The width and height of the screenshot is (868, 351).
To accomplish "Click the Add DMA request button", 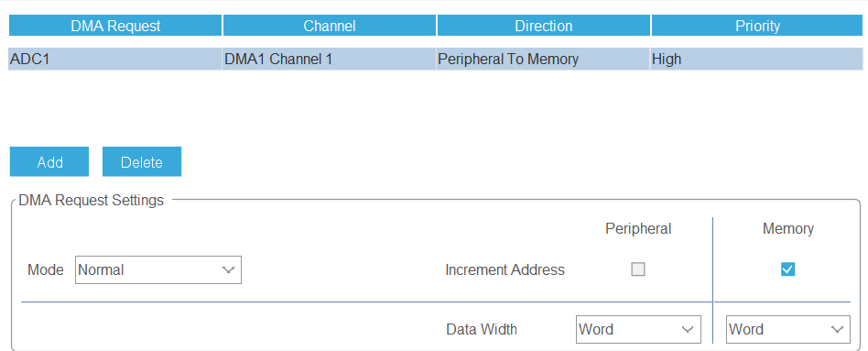I will click(49, 162).
